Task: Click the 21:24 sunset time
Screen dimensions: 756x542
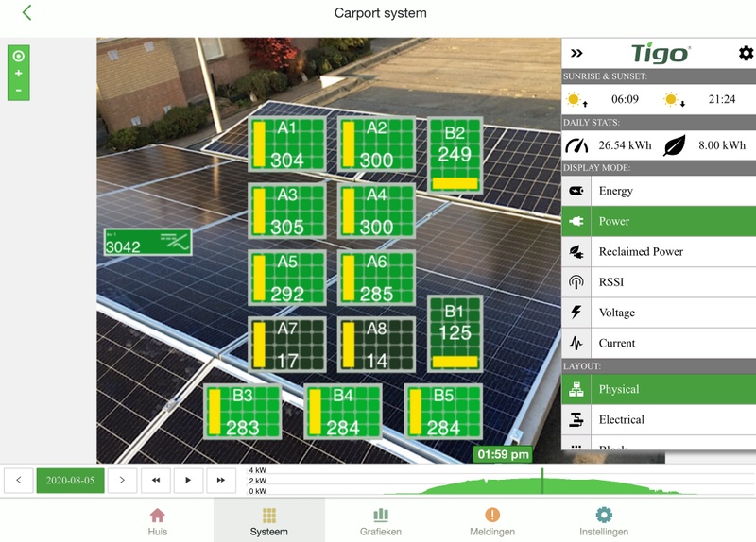Action: tap(722, 100)
